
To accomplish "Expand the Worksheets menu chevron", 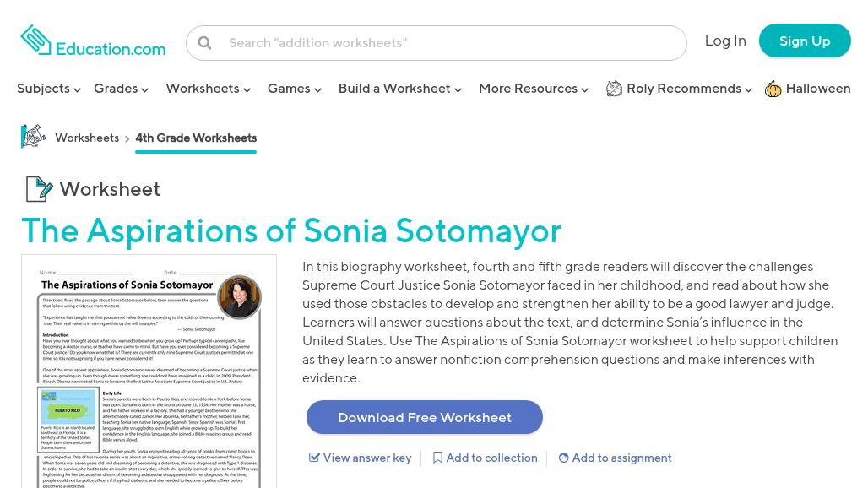I will click(x=247, y=89).
